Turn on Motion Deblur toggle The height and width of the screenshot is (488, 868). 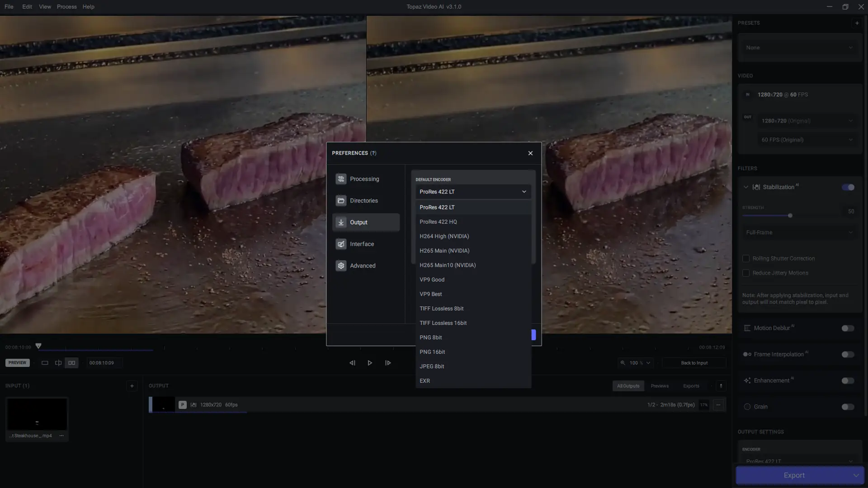[x=848, y=328]
